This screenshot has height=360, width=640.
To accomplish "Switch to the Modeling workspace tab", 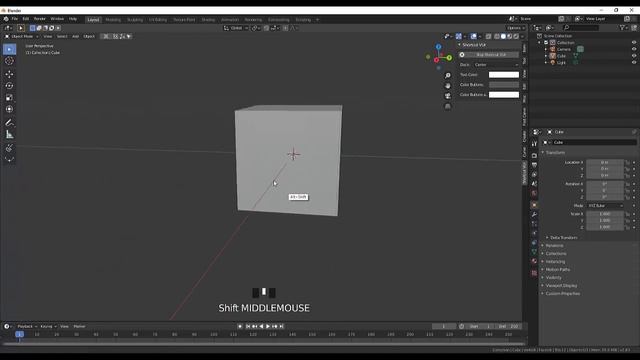I will pyautogui.click(x=113, y=20).
